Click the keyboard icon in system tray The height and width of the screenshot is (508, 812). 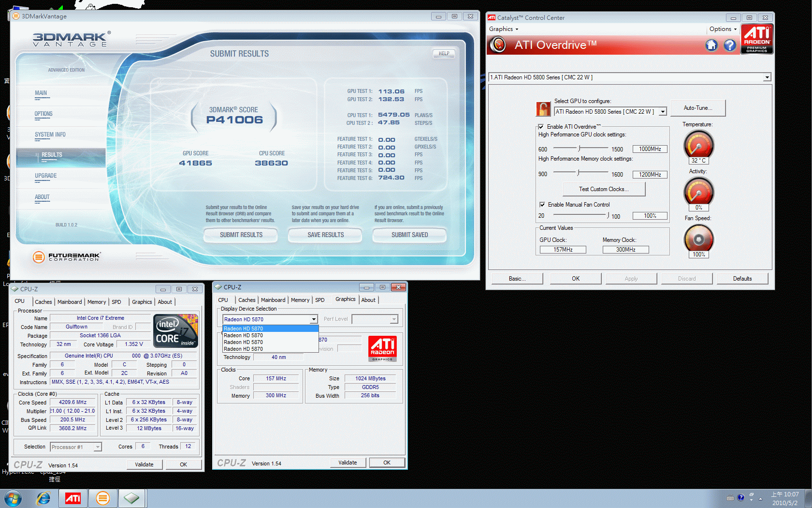[x=730, y=498]
